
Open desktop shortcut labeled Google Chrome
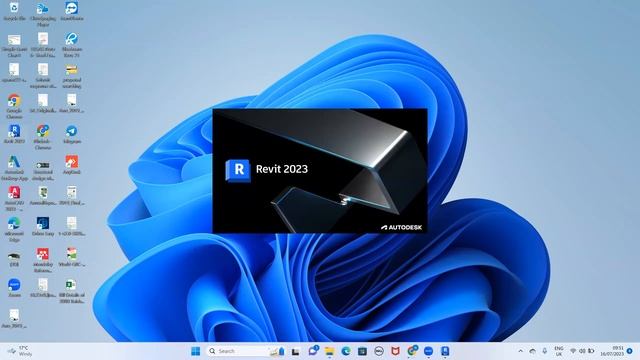point(14,106)
